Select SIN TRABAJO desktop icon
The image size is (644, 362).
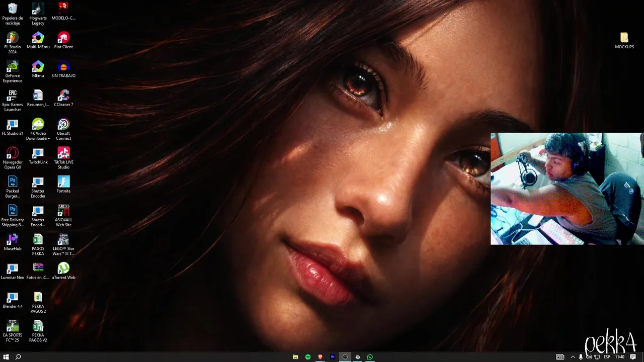click(x=63, y=69)
